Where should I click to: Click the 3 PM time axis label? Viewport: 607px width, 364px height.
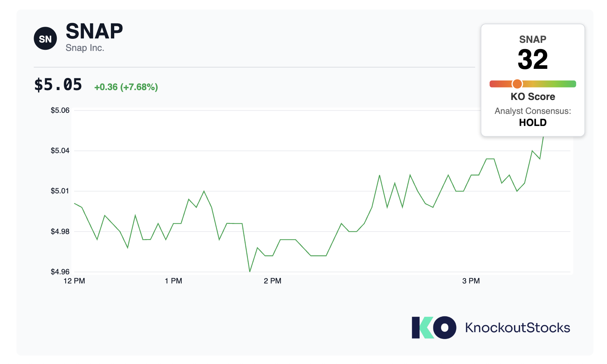(x=471, y=281)
